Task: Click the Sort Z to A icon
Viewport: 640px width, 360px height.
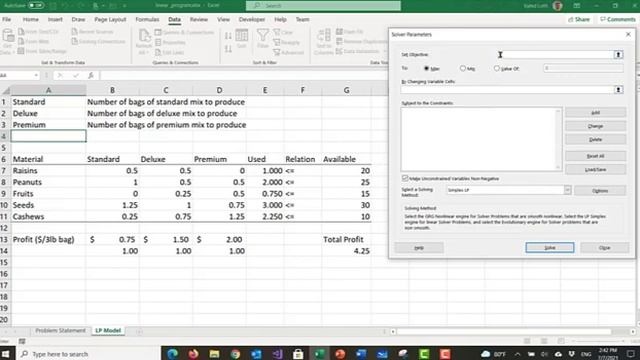Action: pyautogui.click(x=228, y=49)
